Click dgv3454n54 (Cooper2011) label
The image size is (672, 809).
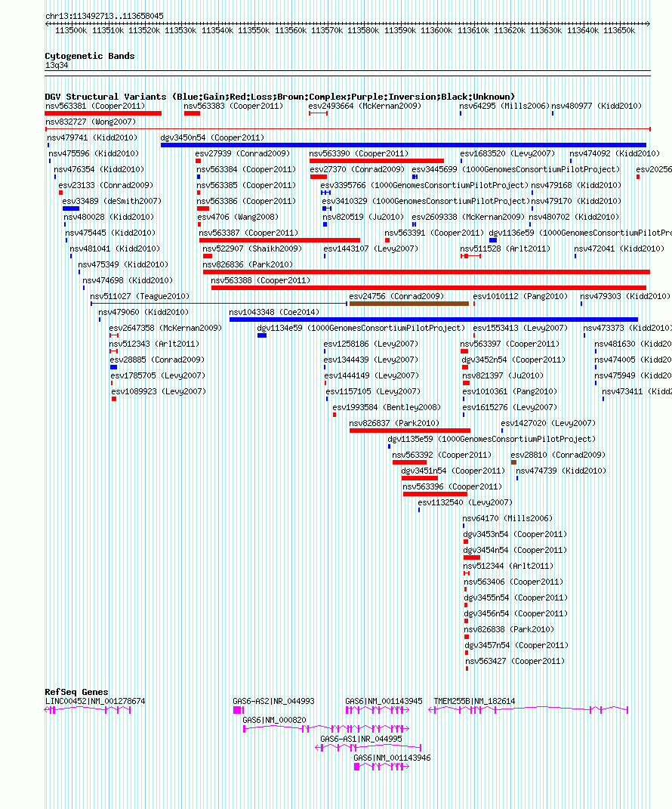coord(515,551)
